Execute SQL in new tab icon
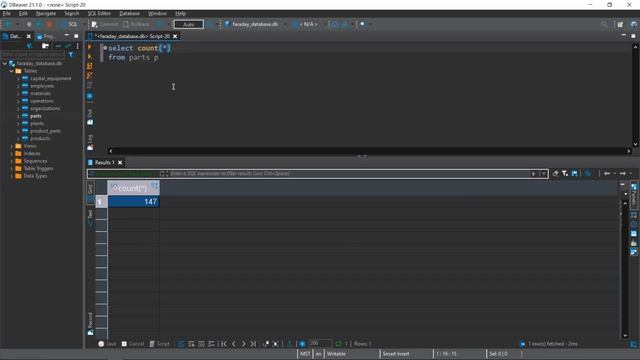Screen dimensions: 640x360 90,56
